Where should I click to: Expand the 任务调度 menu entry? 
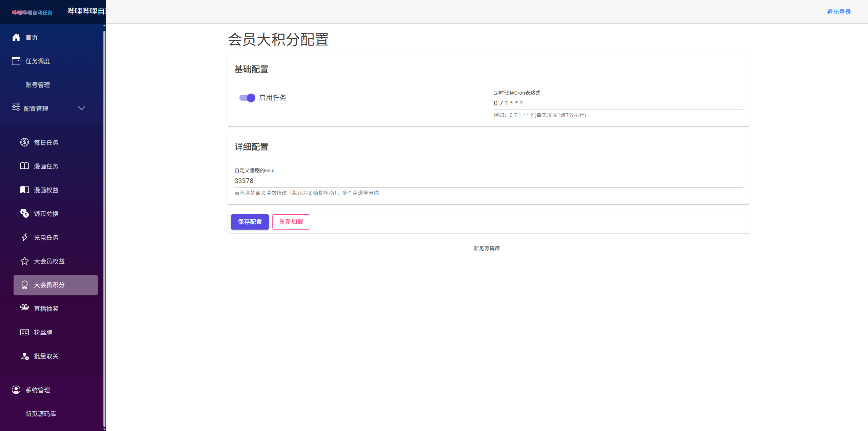tap(38, 61)
